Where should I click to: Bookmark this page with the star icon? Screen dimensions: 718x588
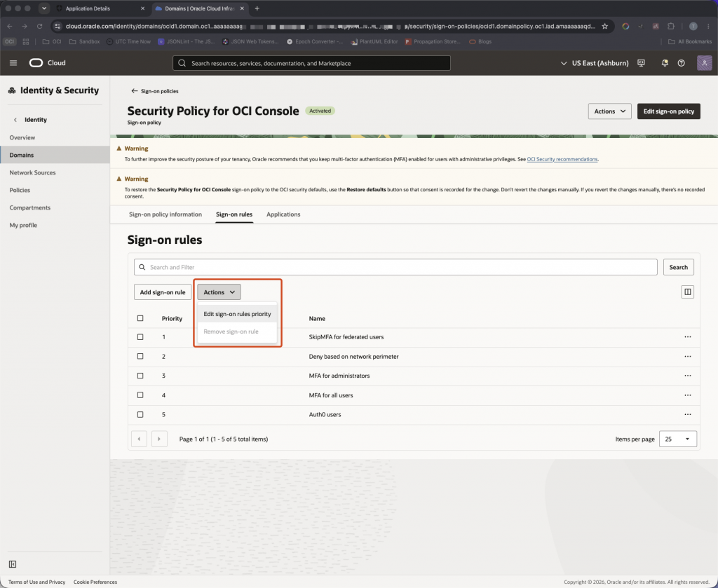point(604,27)
